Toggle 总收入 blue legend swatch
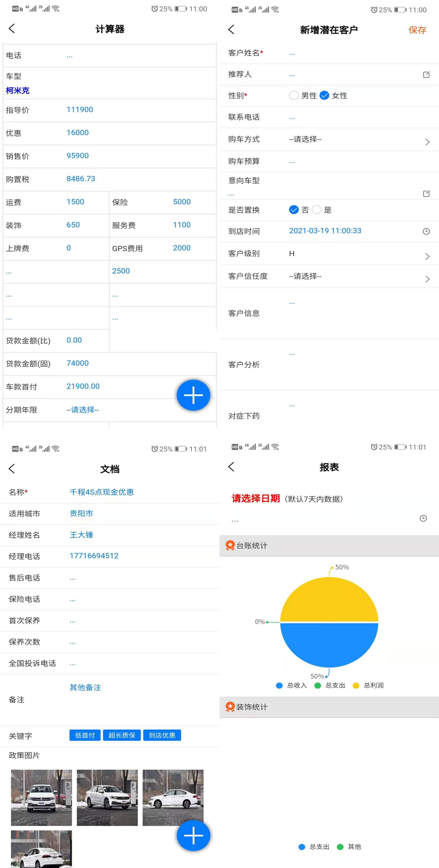439x868 pixels. click(279, 685)
